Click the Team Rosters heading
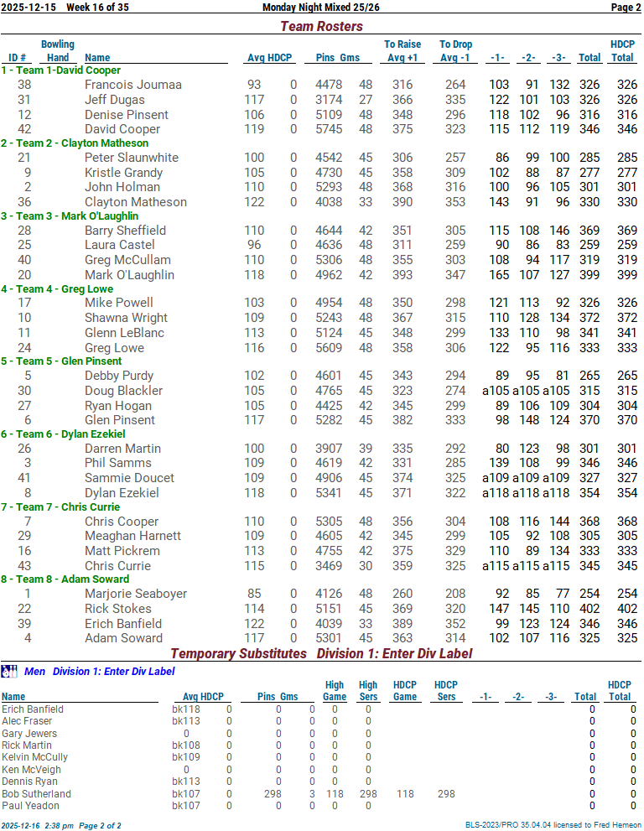644x831 pixels. pyautogui.click(x=321, y=26)
